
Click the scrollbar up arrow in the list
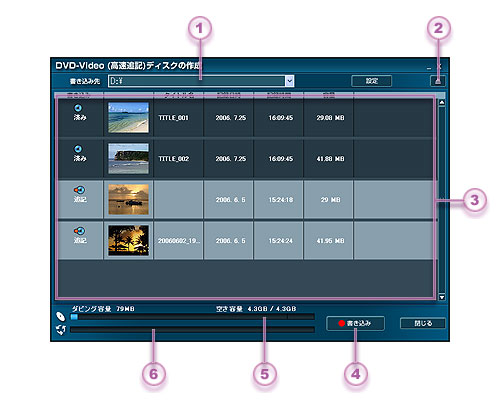pyautogui.click(x=442, y=103)
